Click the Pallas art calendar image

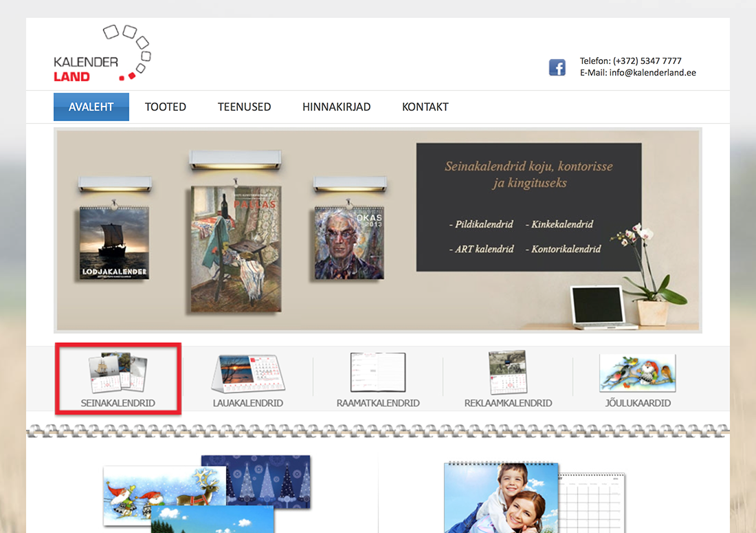click(x=236, y=248)
